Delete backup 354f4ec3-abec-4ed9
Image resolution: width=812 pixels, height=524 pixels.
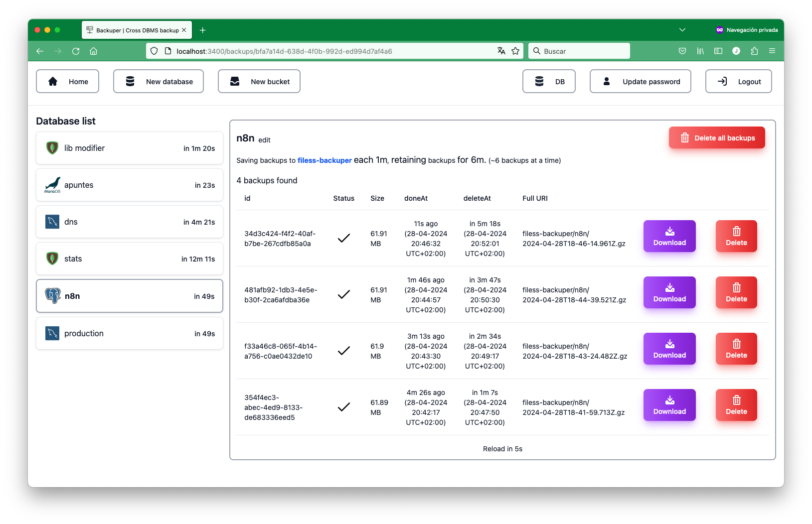pos(736,405)
